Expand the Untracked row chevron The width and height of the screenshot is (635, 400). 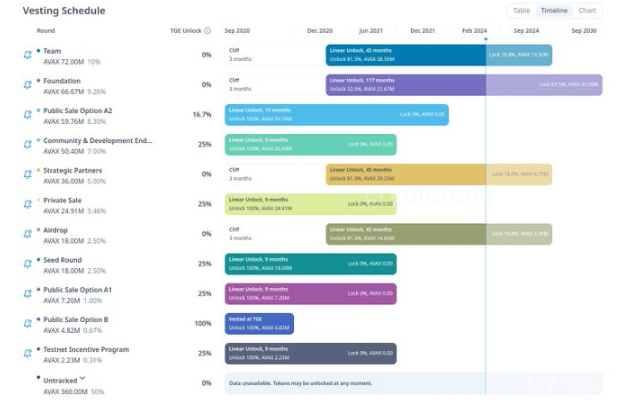click(x=83, y=378)
